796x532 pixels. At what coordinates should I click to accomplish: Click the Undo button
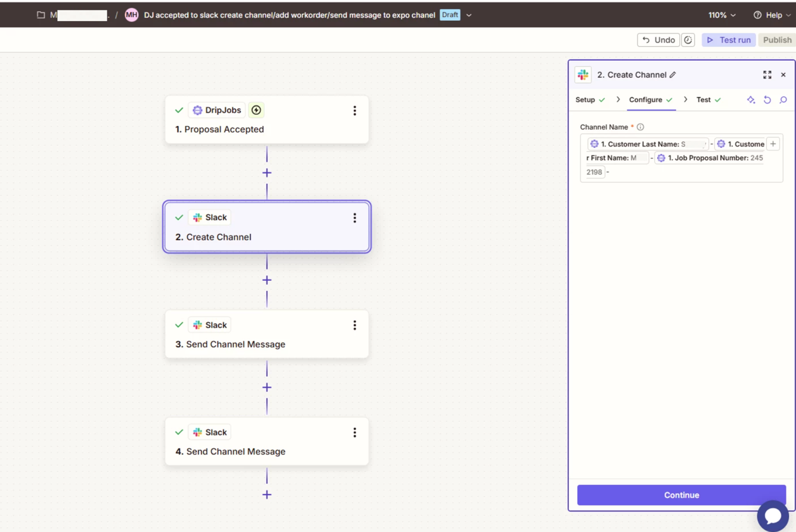[x=658, y=40]
